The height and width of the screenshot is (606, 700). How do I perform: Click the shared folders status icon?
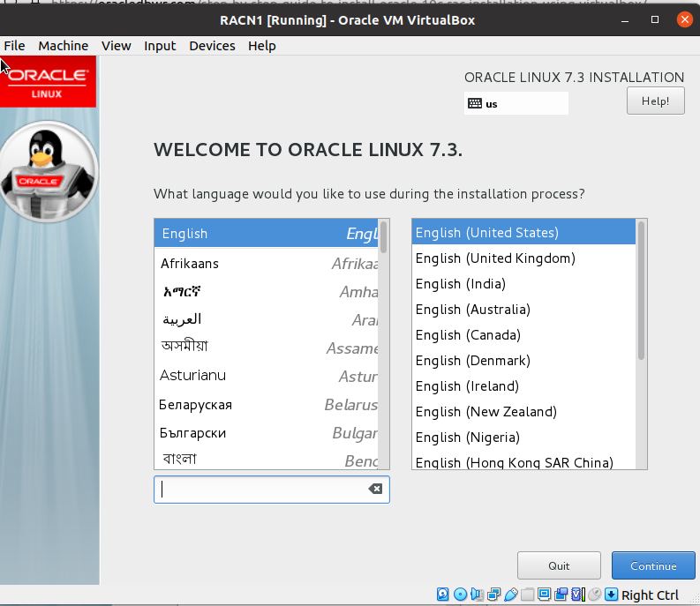click(x=527, y=595)
